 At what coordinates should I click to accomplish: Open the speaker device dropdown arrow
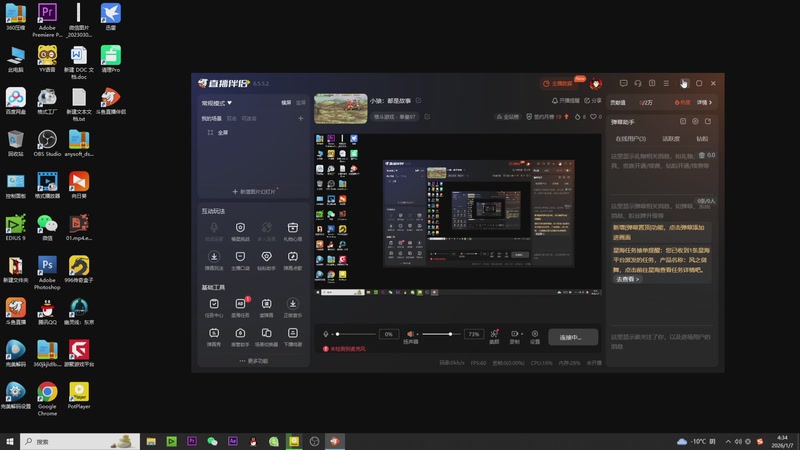point(417,334)
